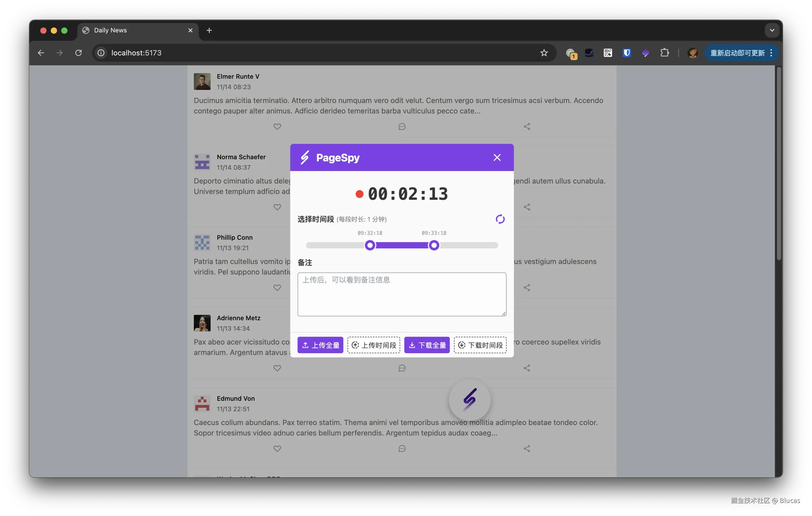Click the purple PageSpy extension icon
Viewport: 812px width, 516px height.
[x=645, y=53]
